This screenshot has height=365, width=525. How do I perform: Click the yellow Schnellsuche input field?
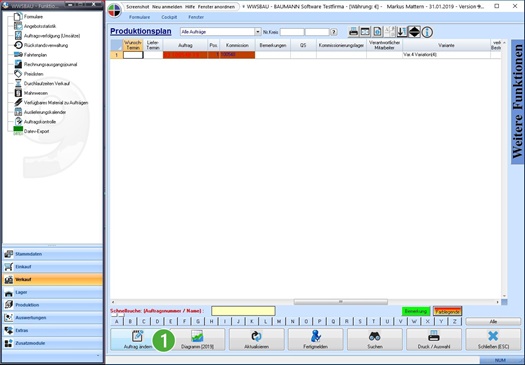[243, 311]
